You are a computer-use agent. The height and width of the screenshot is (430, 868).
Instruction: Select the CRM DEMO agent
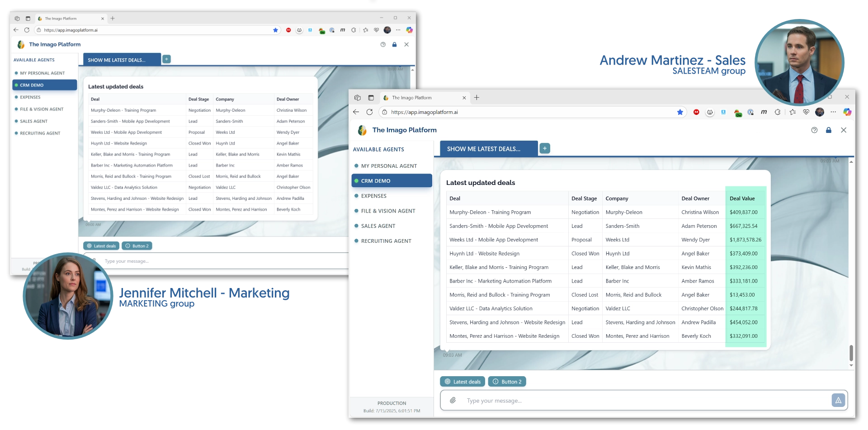[x=392, y=181]
